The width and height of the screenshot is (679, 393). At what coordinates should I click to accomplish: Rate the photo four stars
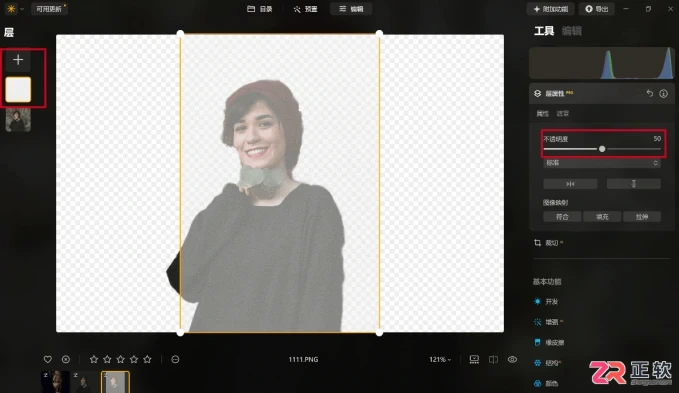pyautogui.click(x=134, y=359)
